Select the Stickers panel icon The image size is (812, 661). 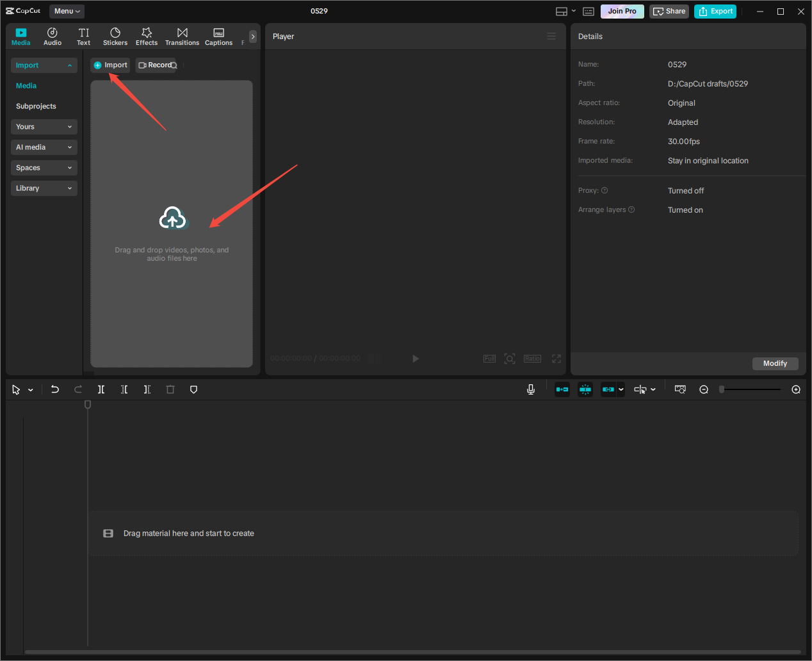click(x=115, y=36)
